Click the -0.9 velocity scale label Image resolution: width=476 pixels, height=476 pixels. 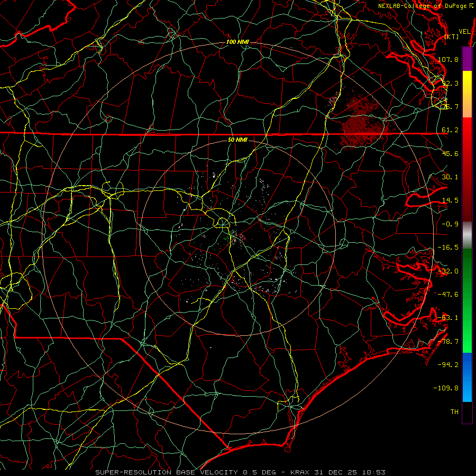(450, 224)
